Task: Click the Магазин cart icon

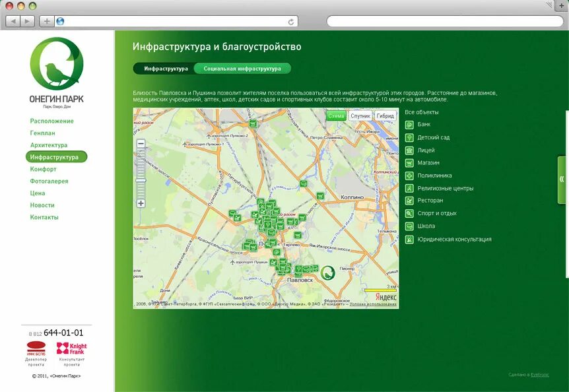Action: coord(409,163)
